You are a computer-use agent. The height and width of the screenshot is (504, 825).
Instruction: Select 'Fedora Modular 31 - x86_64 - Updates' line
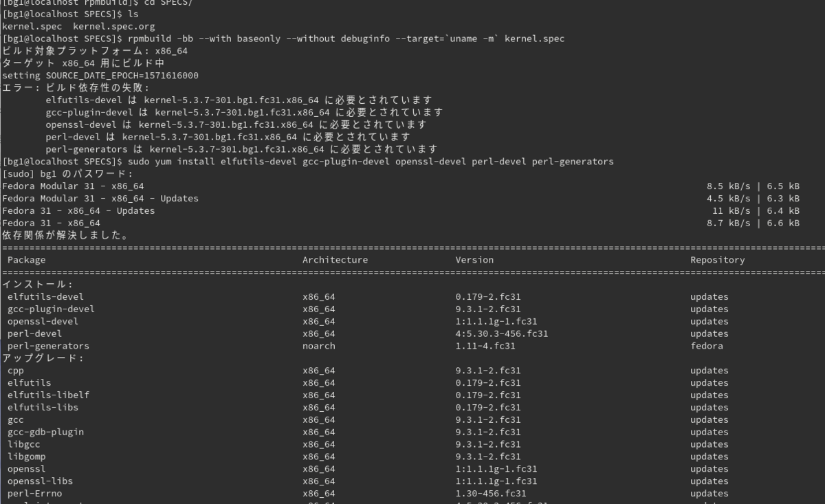[x=100, y=198]
